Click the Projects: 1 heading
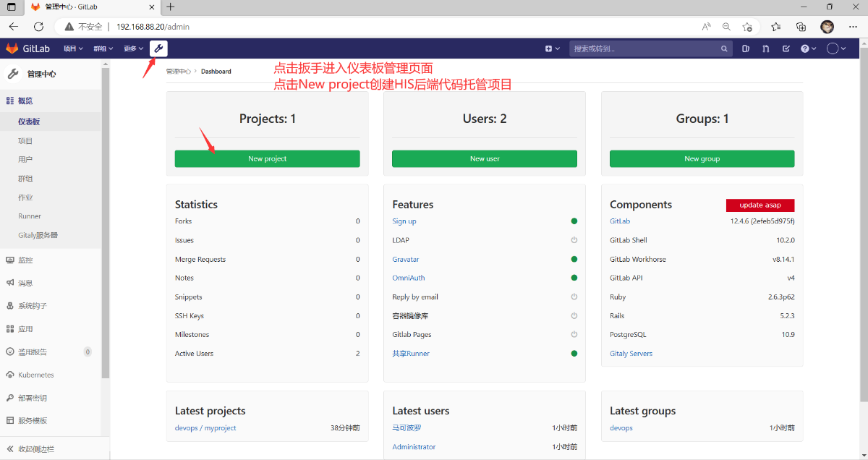868x460 pixels. pos(268,119)
